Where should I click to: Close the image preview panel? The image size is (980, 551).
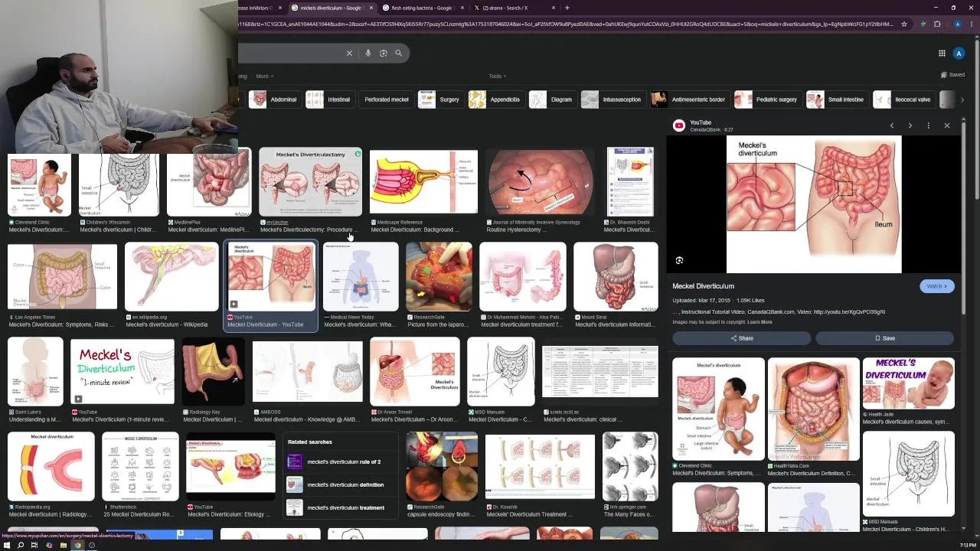(x=947, y=126)
